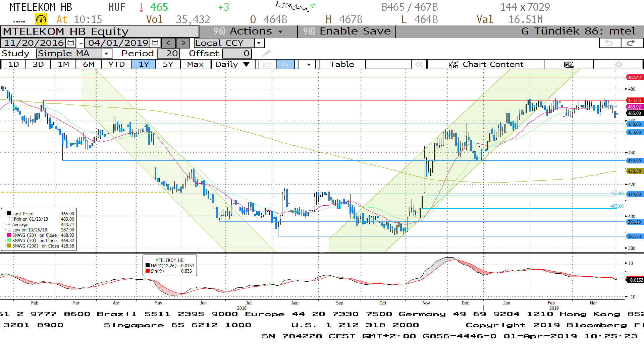Click the Low marker icon in legend

coord(9,230)
